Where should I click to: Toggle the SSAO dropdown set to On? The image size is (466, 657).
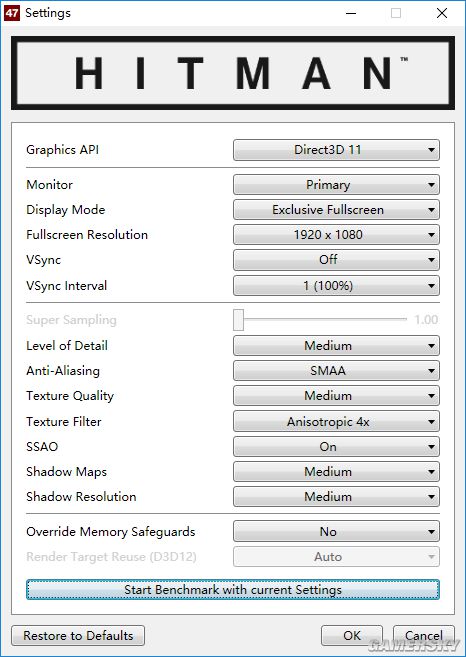pyautogui.click(x=336, y=447)
